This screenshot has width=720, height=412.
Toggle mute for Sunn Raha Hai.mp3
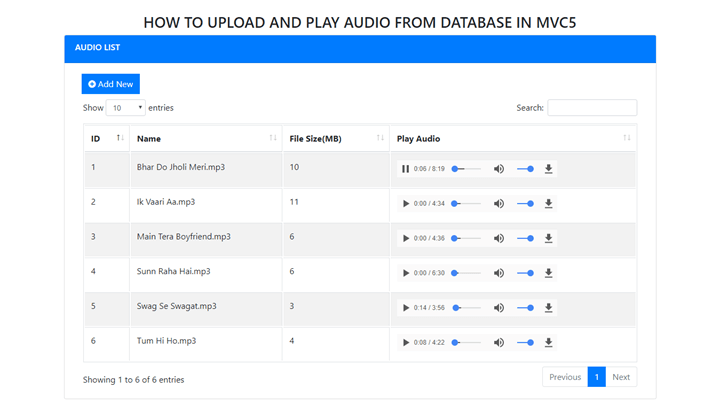(499, 273)
